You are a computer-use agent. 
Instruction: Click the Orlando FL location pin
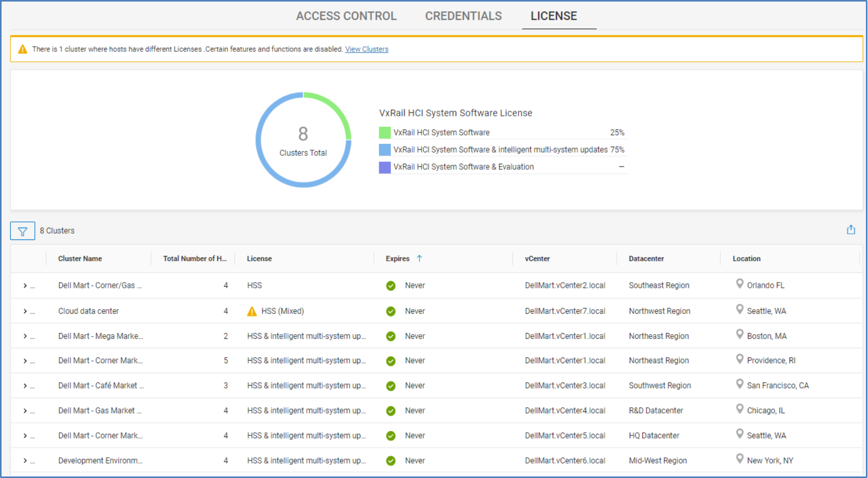point(740,284)
